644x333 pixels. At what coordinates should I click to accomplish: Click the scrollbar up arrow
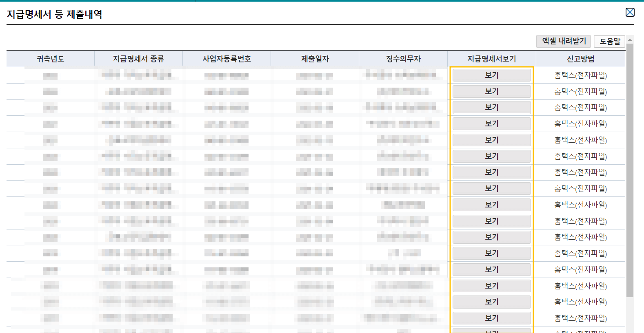point(630,40)
